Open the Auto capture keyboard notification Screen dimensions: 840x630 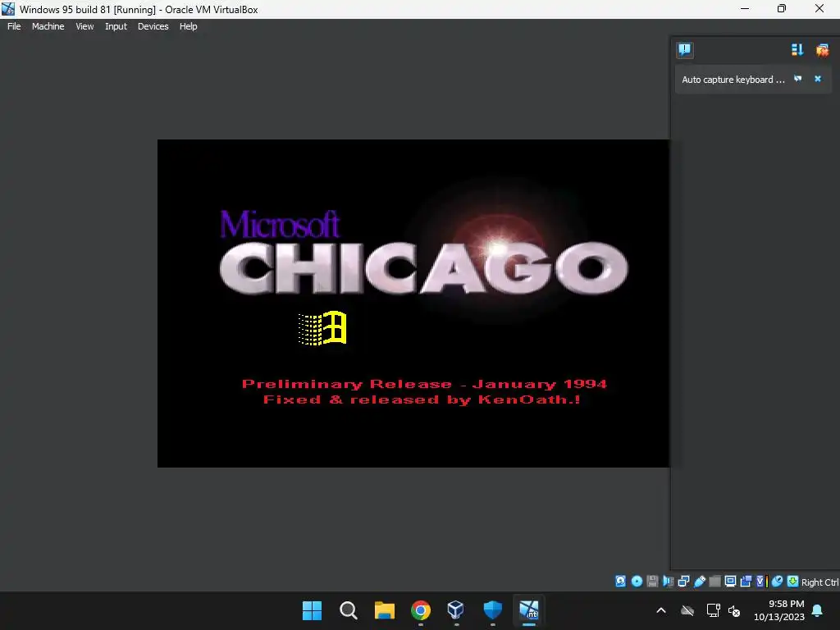coord(733,80)
